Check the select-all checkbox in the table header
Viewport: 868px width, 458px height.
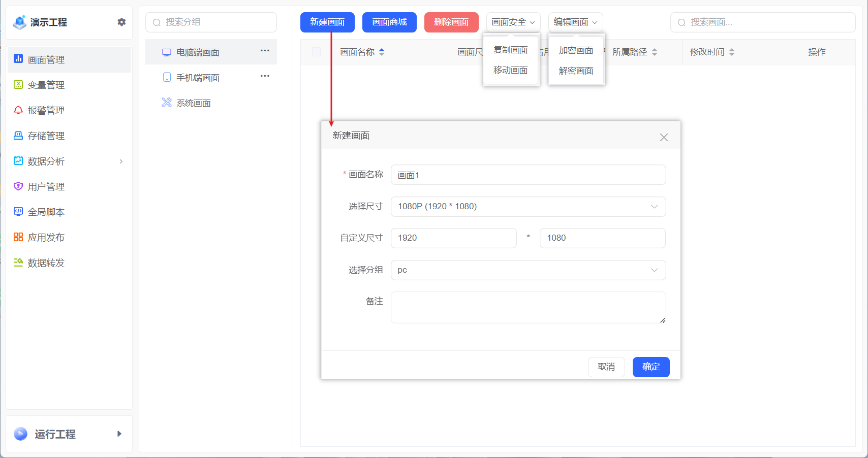(316, 51)
